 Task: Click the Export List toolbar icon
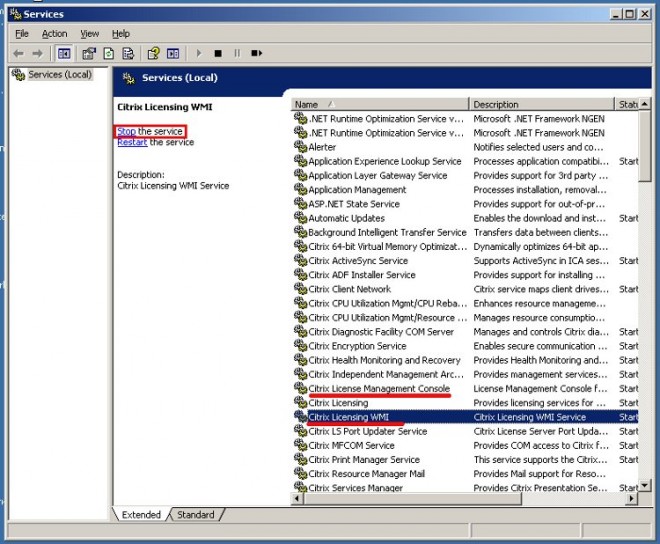(128, 53)
